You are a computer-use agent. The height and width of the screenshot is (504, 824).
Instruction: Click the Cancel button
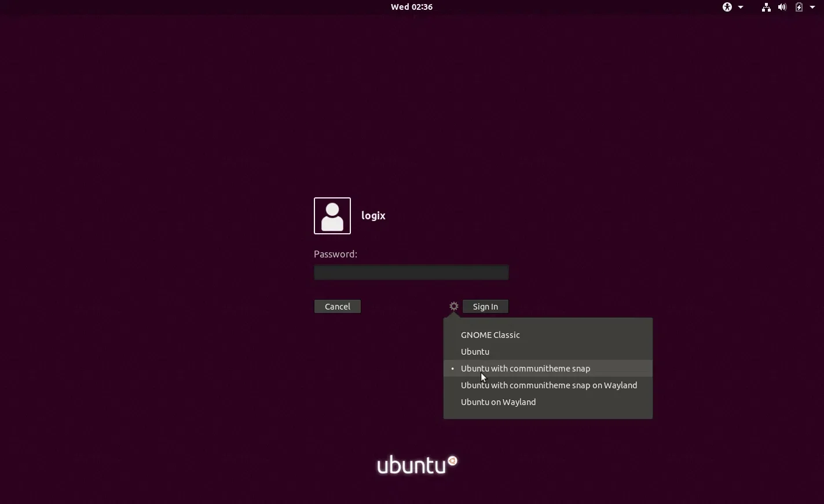point(338,307)
